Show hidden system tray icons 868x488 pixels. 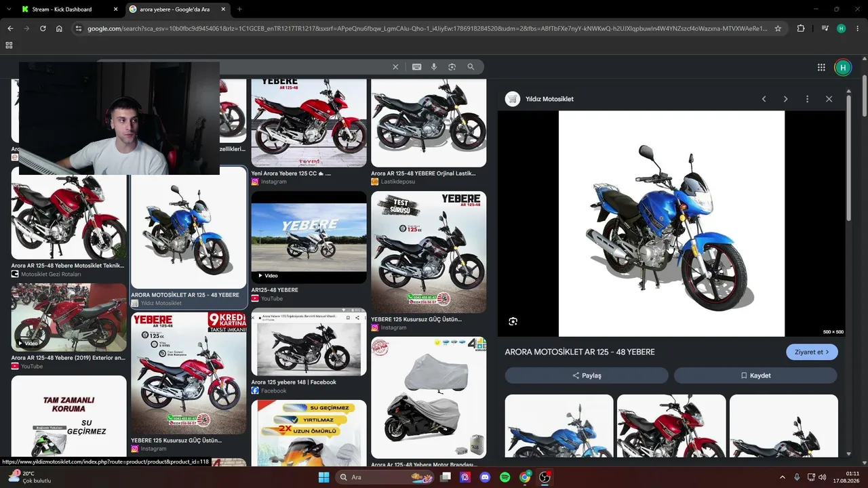pos(782,477)
